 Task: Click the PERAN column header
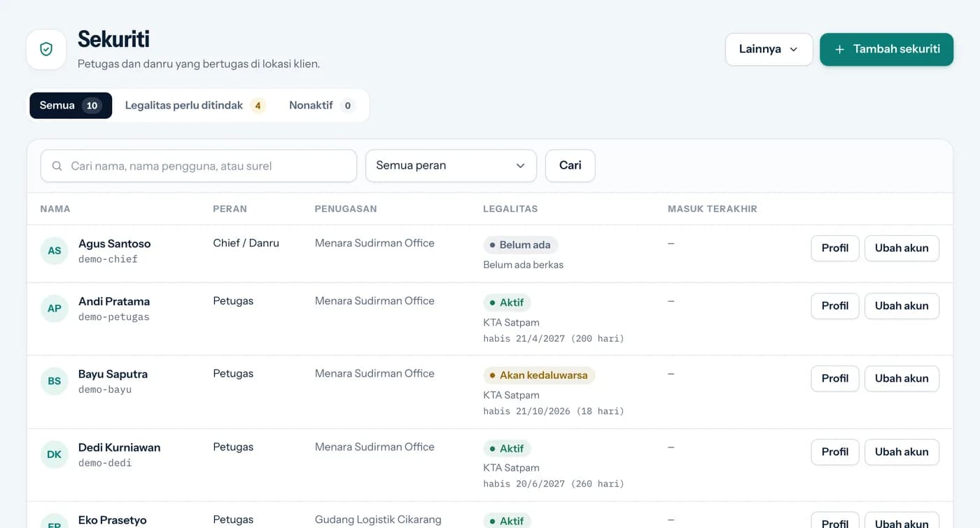(x=230, y=209)
